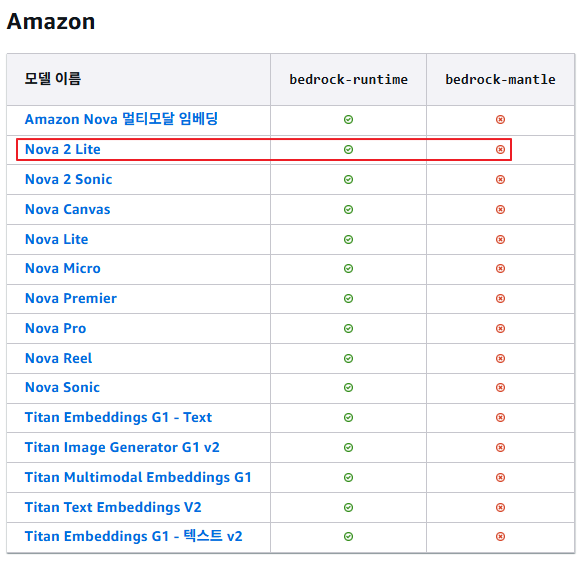The height and width of the screenshot is (564, 584).
Task: Click green check icon in Nova 2 Sonic row
Action: [348, 180]
